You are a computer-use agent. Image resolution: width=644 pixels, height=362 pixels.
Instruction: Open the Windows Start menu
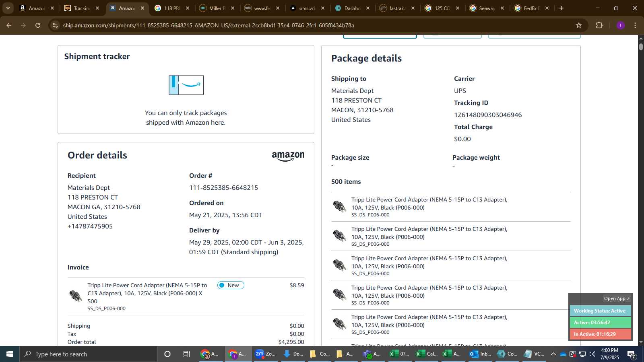10,354
